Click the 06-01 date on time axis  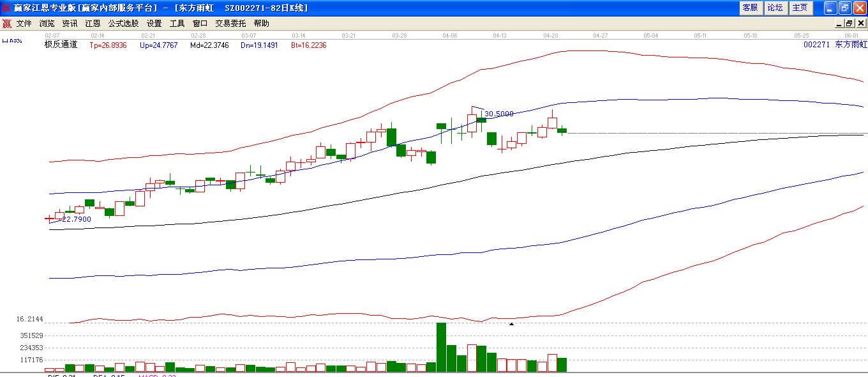point(852,36)
